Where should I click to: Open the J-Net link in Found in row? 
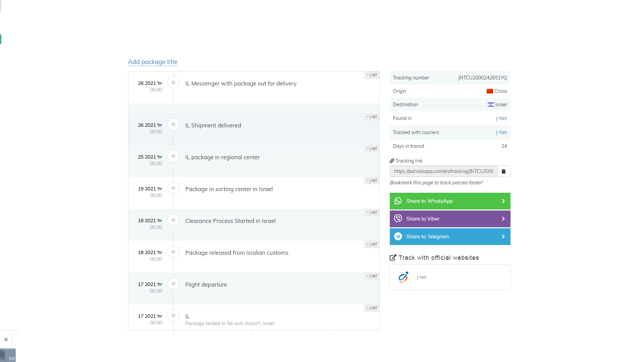501,118
